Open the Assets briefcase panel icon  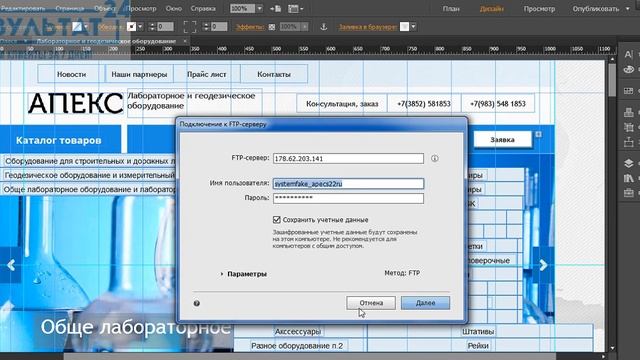point(629,193)
